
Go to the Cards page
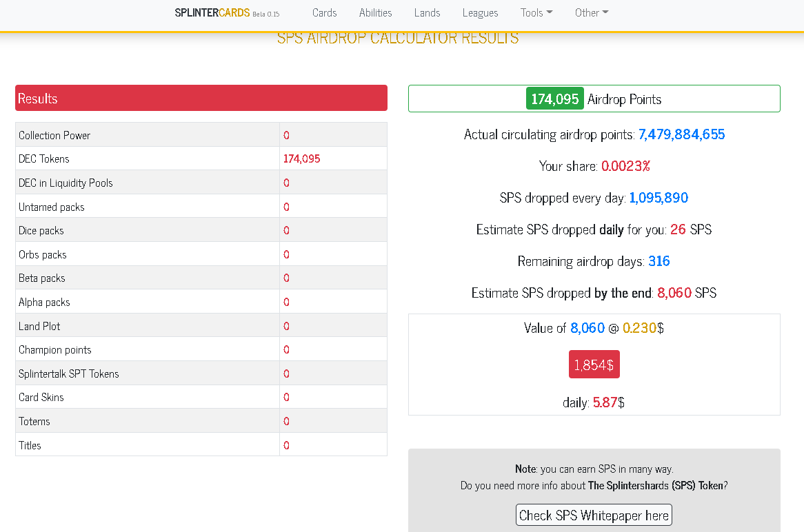pyautogui.click(x=325, y=13)
